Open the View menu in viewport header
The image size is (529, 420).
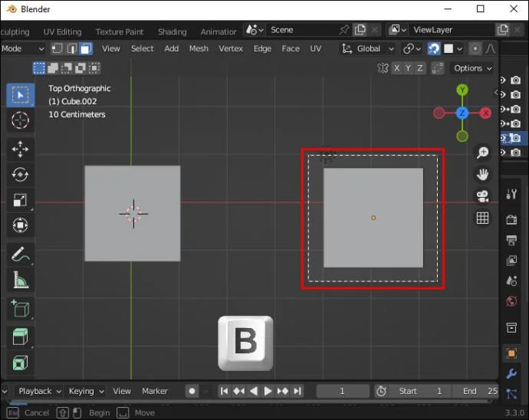point(111,49)
